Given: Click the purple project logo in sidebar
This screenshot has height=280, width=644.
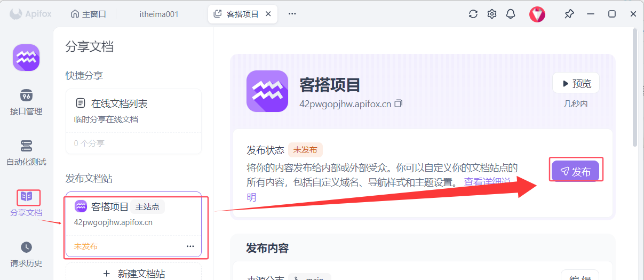Looking at the screenshot, I should (26, 58).
